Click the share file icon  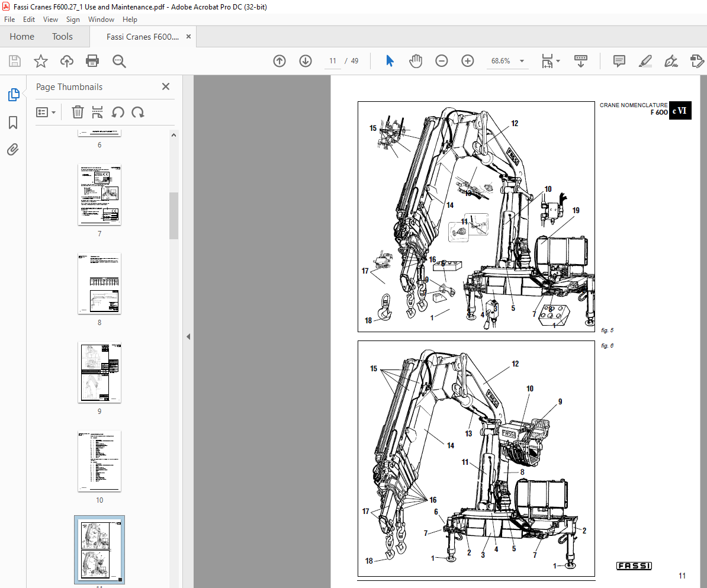pos(697,61)
